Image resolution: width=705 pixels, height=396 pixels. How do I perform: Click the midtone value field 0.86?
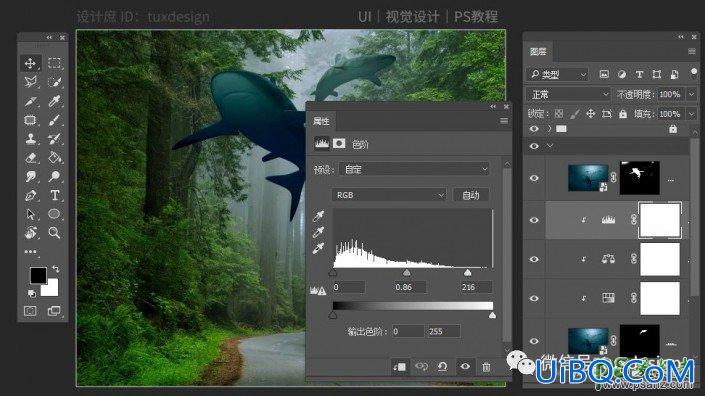411,287
